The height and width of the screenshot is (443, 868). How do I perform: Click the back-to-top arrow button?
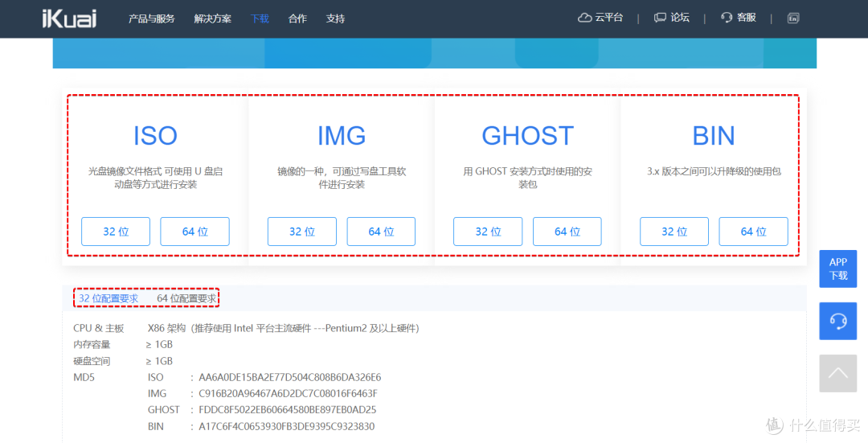pos(838,373)
